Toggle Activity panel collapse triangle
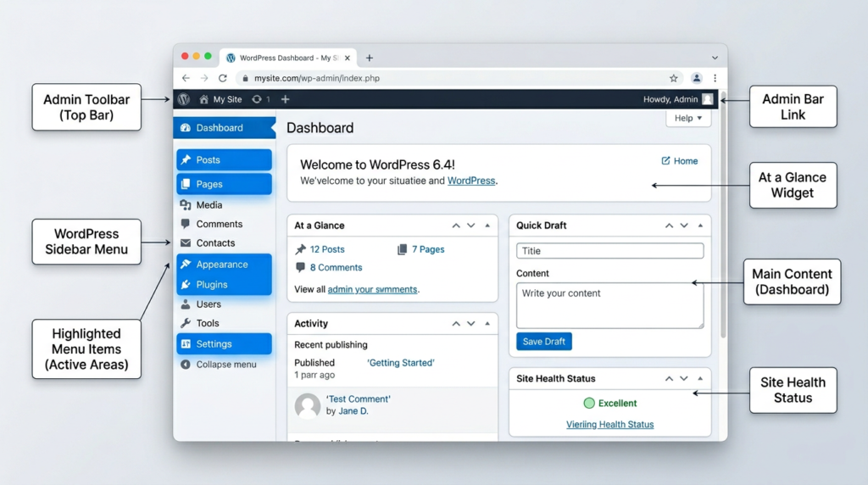Image resolution: width=868 pixels, height=485 pixels. (x=487, y=323)
